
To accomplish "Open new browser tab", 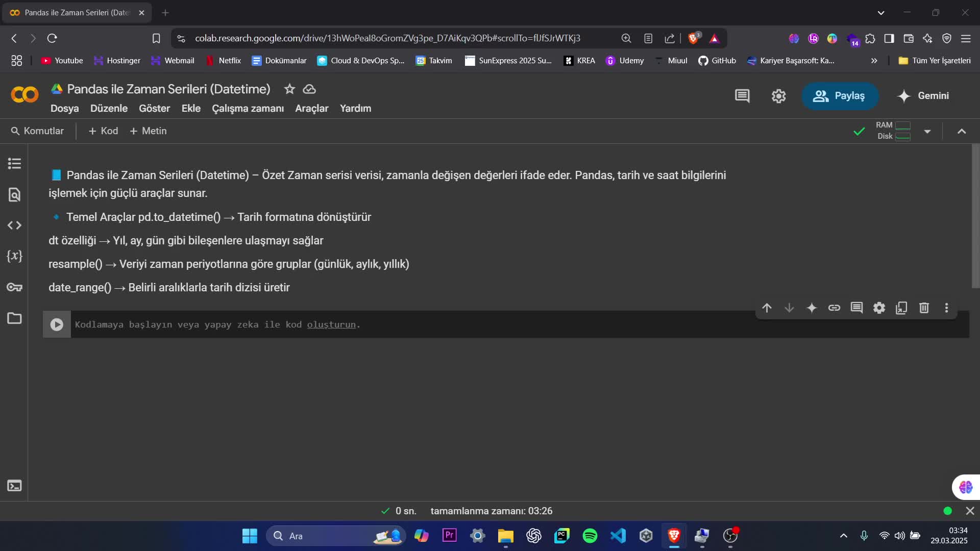I will 165,13.
